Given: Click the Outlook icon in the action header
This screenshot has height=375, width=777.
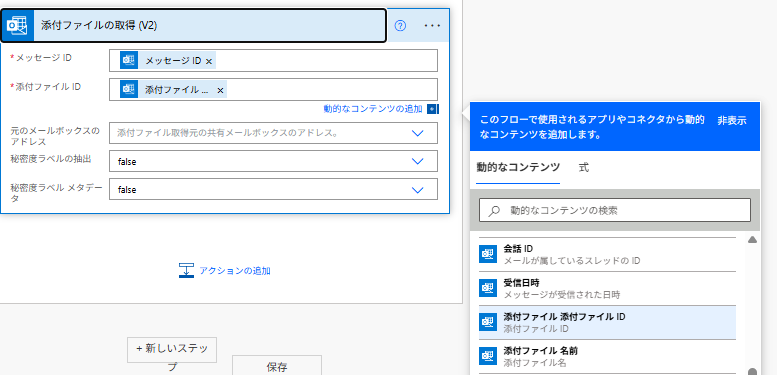Looking at the screenshot, I should pos(18,26).
